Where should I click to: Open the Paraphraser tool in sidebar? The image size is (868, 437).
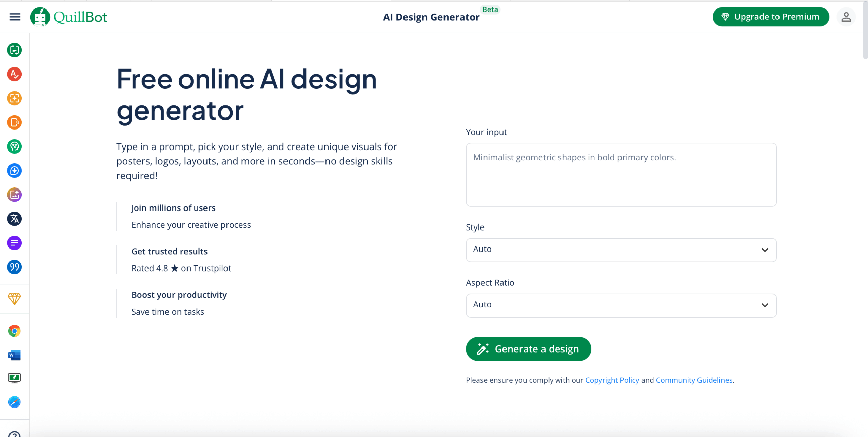pyautogui.click(x=15, y=50)
